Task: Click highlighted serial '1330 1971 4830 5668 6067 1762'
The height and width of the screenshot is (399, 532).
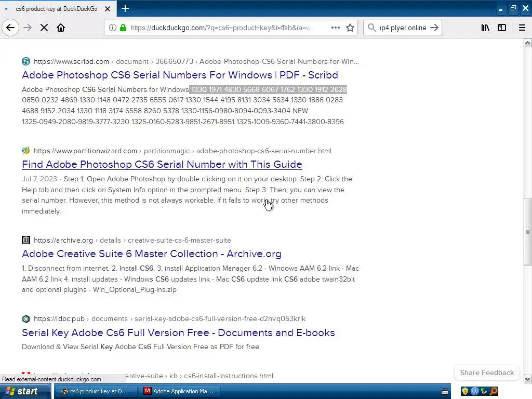Action: tap(243, 89)
